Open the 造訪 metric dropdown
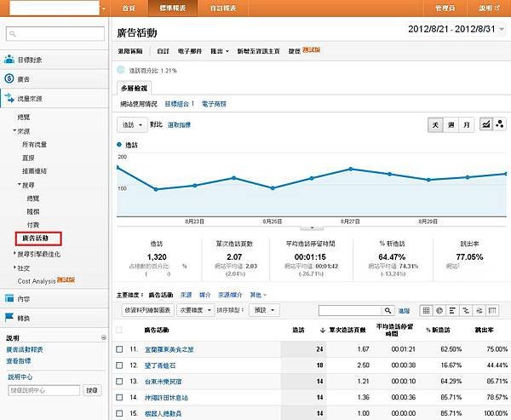Screen dimensions: 511x420 tap(132, 125)
